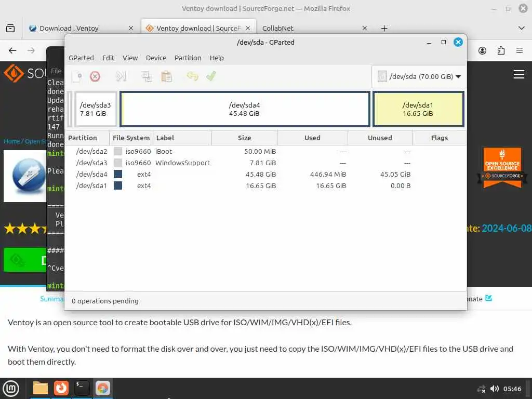Close the Download . Ventoy tab

click(x=131, y=28)
